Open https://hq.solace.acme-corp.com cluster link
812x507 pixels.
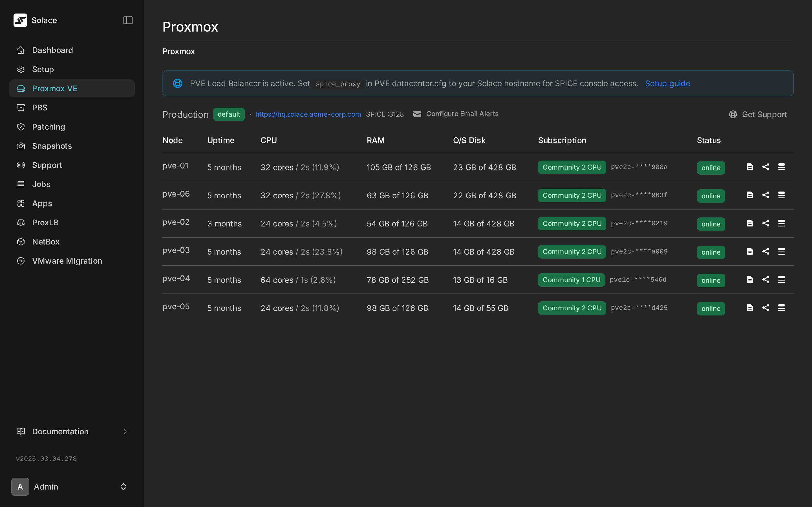click(x=308, y=114)
